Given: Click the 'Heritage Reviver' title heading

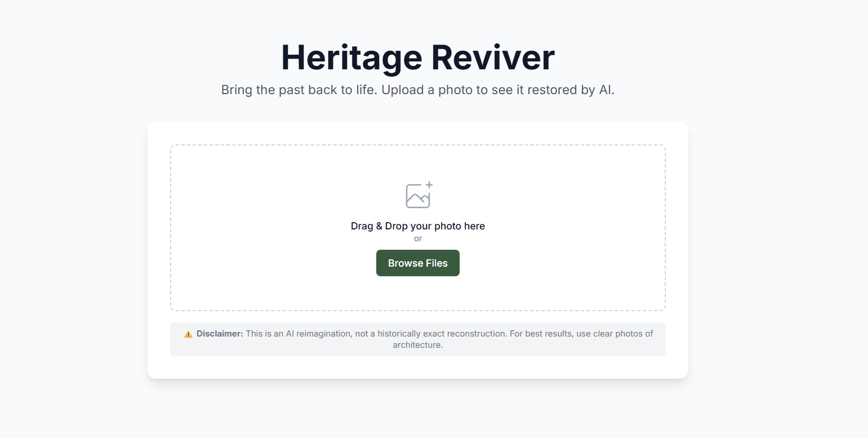Looking at the screenshot, I should pos(418,57).
